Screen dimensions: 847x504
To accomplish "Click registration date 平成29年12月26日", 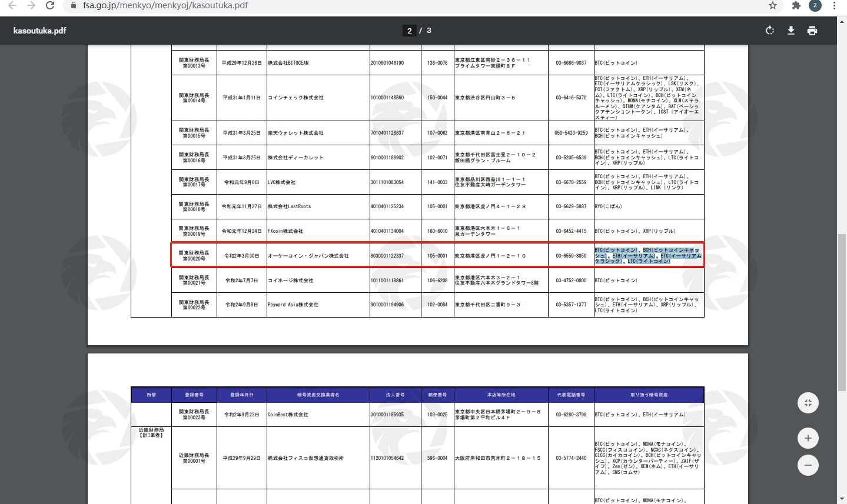I will 242,63.
